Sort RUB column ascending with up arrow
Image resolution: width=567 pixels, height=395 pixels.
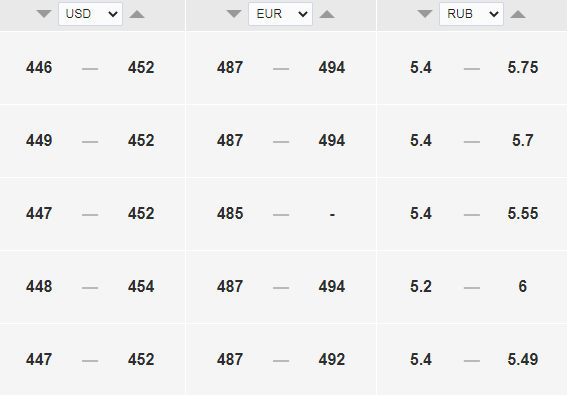518,14
